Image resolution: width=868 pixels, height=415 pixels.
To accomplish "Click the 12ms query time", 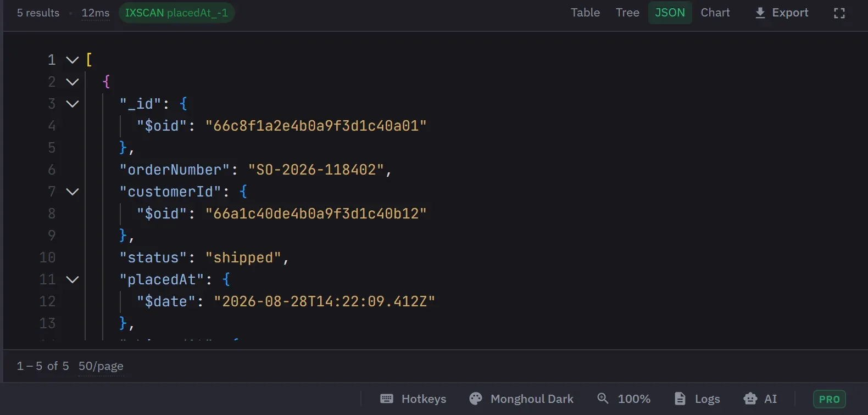I will click(96, 13).
